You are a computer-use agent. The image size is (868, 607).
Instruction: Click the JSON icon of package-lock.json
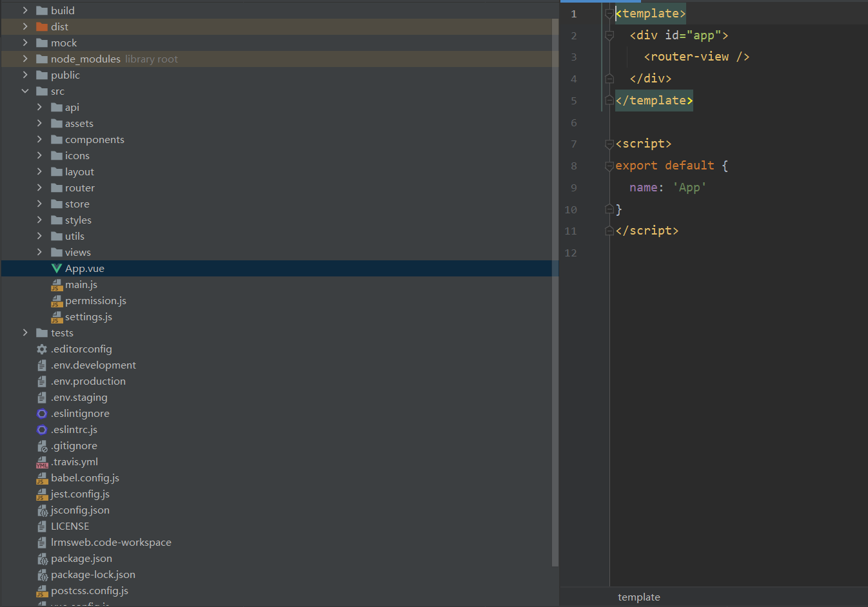click(42, 575)
